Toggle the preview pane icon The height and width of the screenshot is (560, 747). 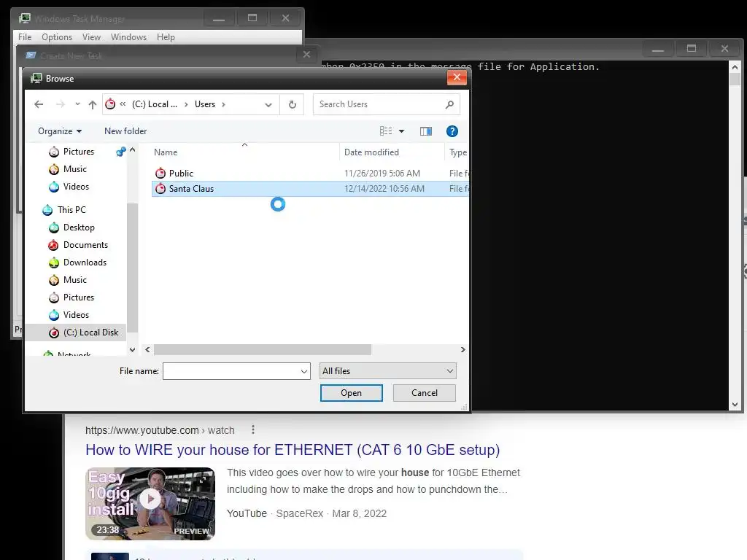[x=426, y=131]
